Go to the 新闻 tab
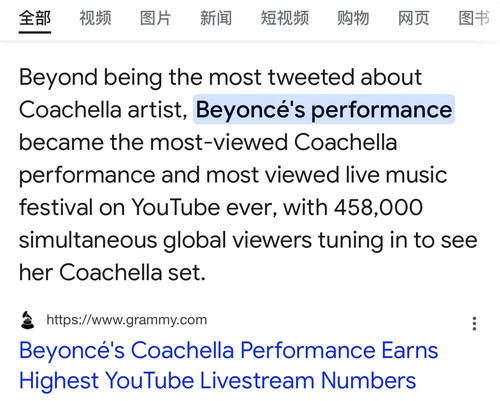This screenshot has height=401, width=500. 216,18
